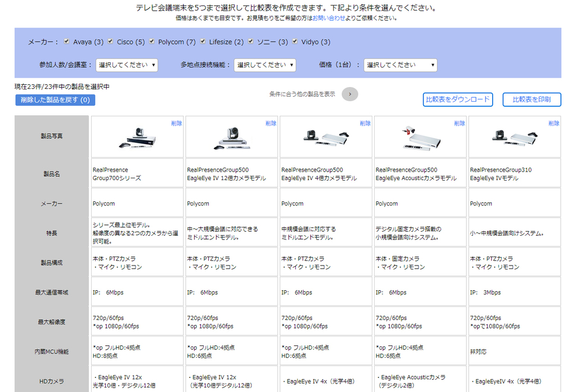Viewport: 576px width, 392px height.
Task: Open the 参加人数/会議室 dropdown
Action: pos(127,65)
